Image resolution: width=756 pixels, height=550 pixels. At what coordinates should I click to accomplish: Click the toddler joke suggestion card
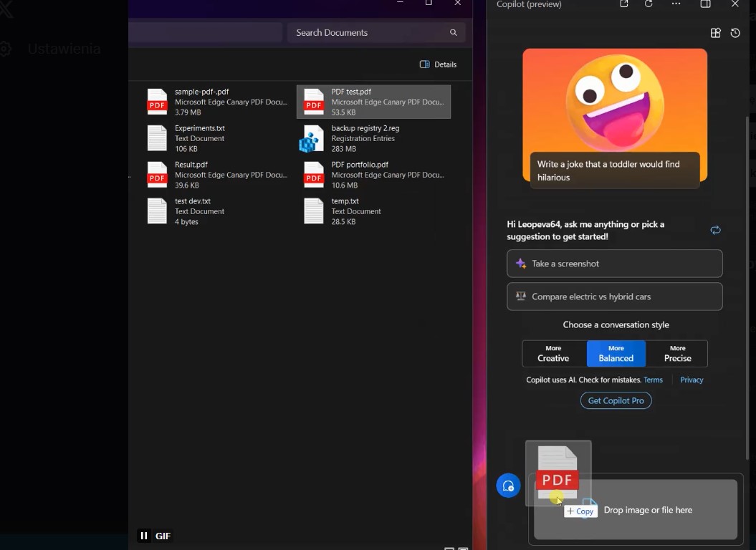(x=615, y=170)
